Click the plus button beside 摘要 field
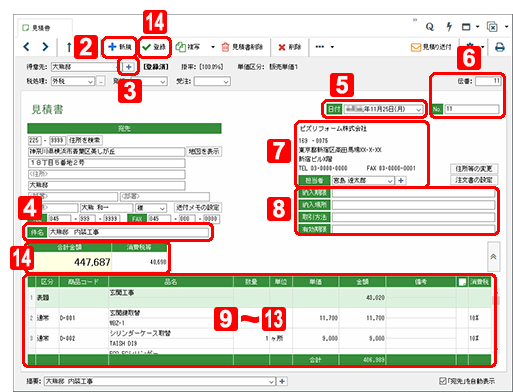This screenshot has height=392, width=513. (x=282, y=381)
